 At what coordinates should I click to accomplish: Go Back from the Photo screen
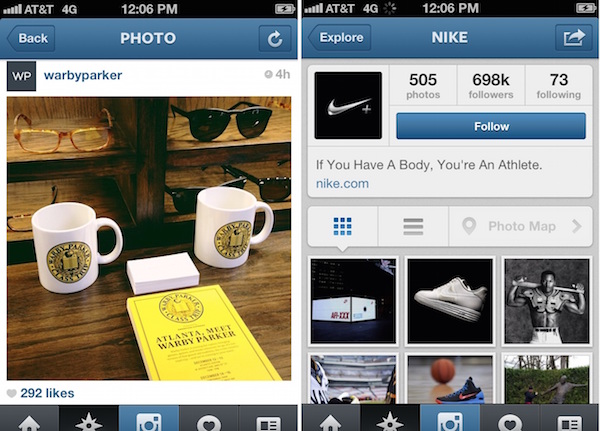(x=31, y=38)
